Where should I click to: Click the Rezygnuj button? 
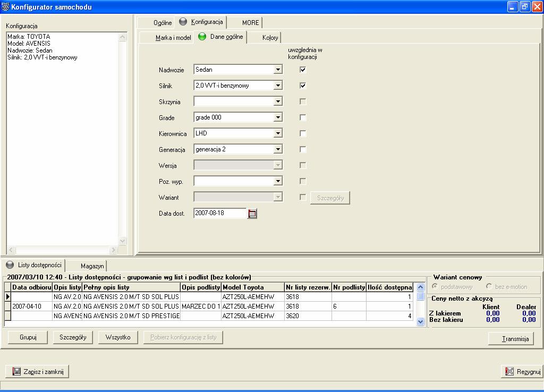(x=522, y=371)
